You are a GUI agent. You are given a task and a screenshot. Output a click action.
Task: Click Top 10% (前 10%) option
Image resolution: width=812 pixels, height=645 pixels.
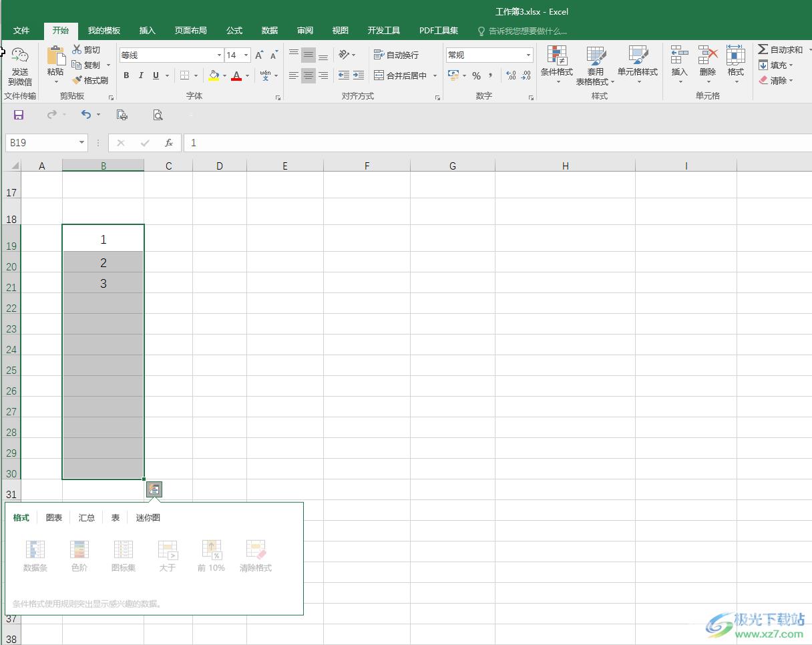click(x=211, y=556)
